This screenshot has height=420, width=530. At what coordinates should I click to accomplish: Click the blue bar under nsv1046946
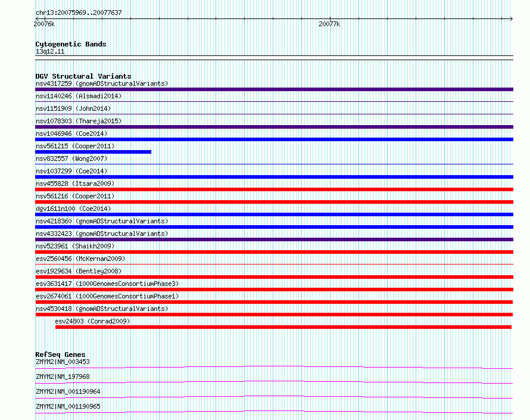[x=274, y=139]
